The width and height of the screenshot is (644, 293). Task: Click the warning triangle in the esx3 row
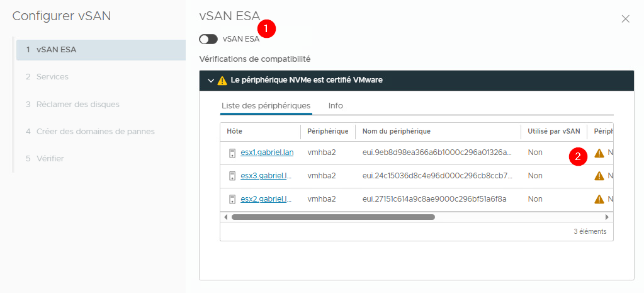pos(599,176)
